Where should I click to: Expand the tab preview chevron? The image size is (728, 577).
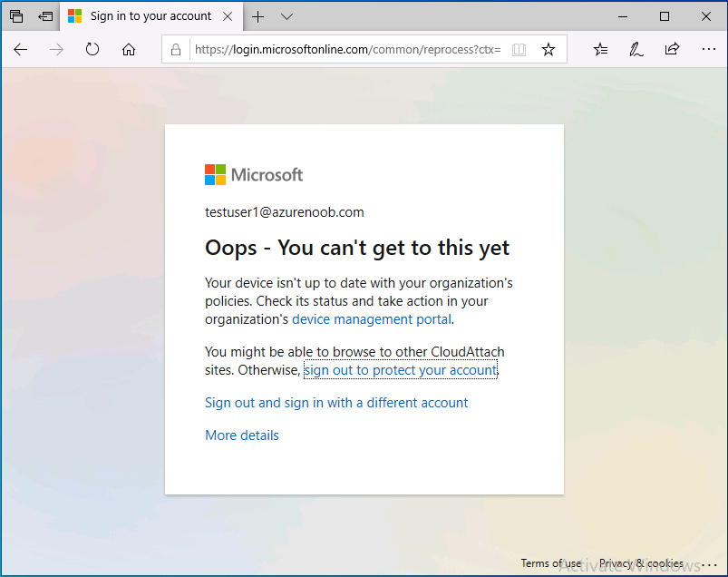[286, 16]
